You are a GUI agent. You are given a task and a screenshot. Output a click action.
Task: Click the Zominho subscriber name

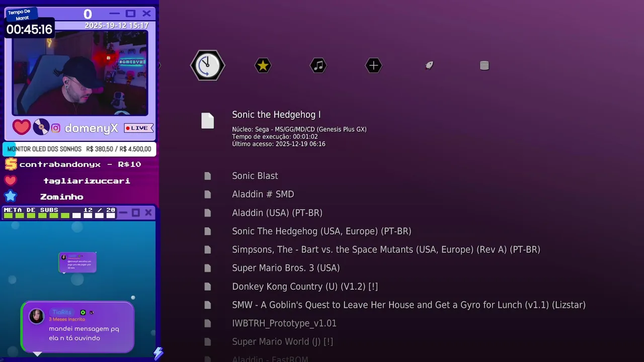(62, 197)
